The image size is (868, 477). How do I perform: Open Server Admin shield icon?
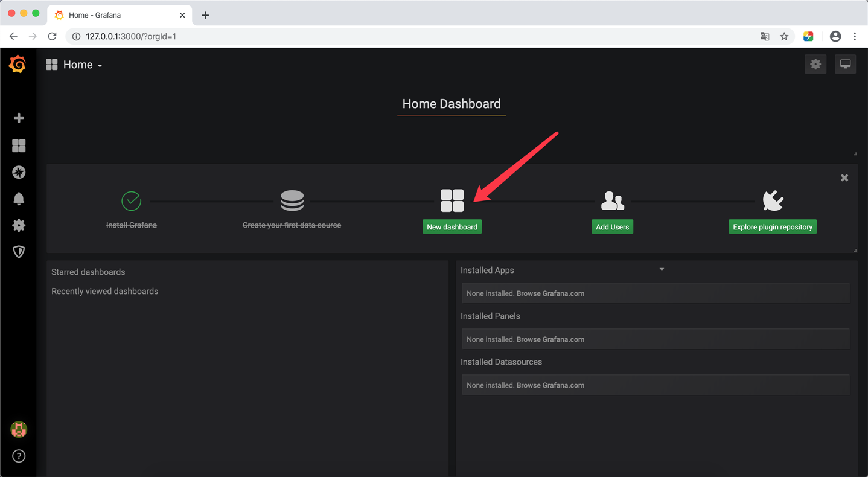[19, 252]
